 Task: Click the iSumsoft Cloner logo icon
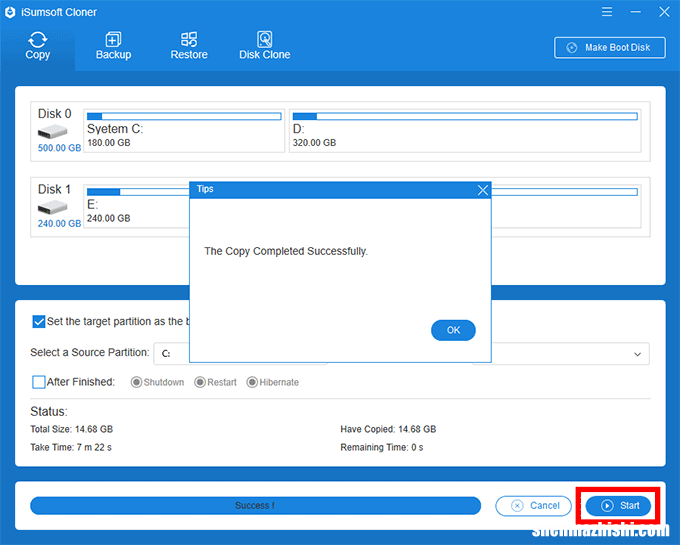click(x=10, y=12)
